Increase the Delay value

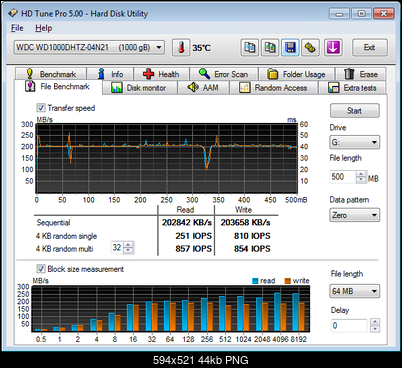pos(375,322)
